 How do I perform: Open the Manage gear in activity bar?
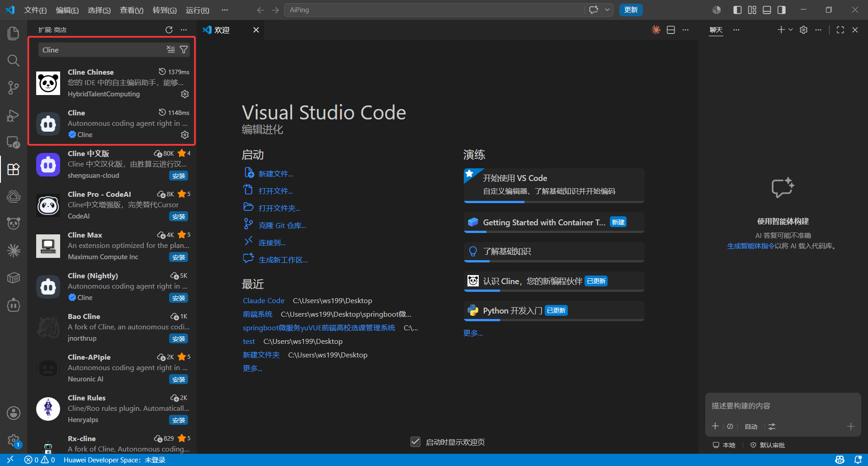click(x=14, y=440)
